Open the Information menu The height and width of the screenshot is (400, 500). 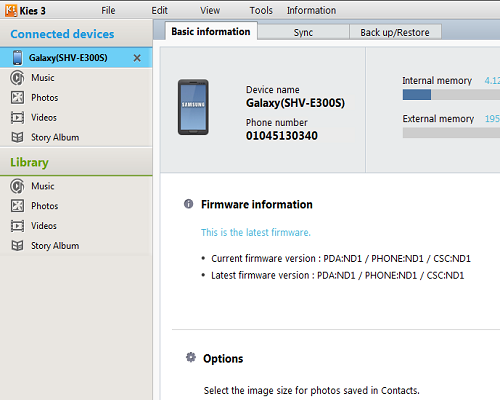(311, 11)
